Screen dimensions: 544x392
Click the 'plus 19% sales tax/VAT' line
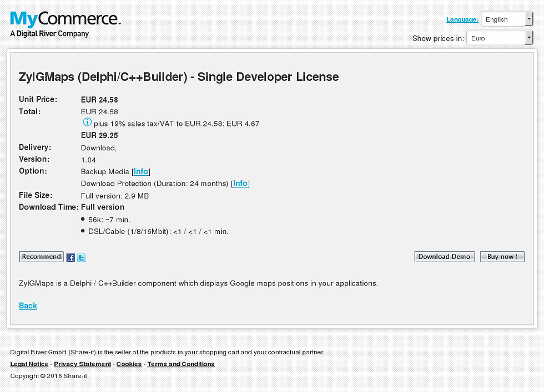(177, 124)
